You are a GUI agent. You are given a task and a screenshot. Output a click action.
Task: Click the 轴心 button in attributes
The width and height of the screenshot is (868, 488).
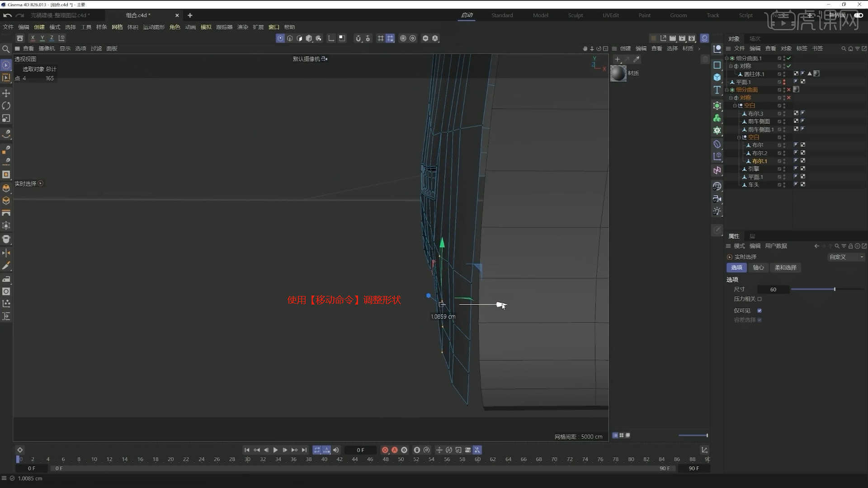(758, 268)
